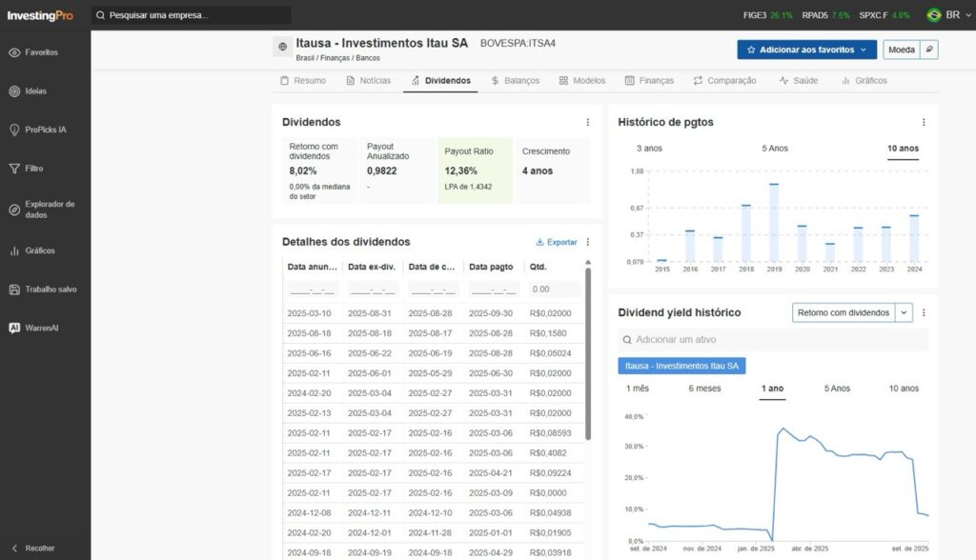Open ProPicks IA lightbulb icon

pos(14,130)
